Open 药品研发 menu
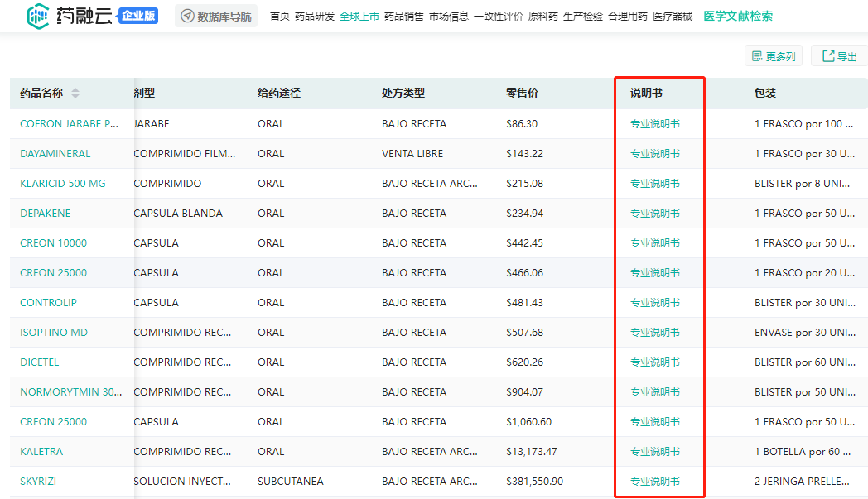This screenshot has width=868, height=499. 315,16
